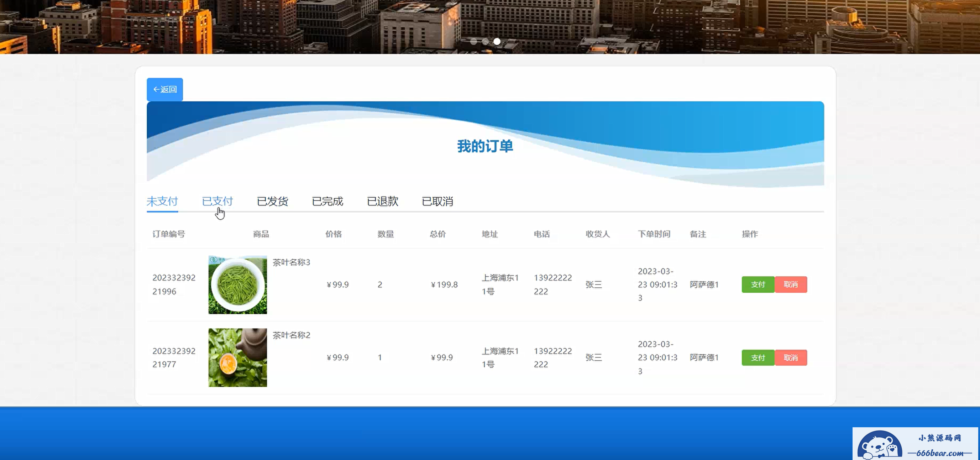
Task: Click the 订单编号 column header
Action: (168, 234)
